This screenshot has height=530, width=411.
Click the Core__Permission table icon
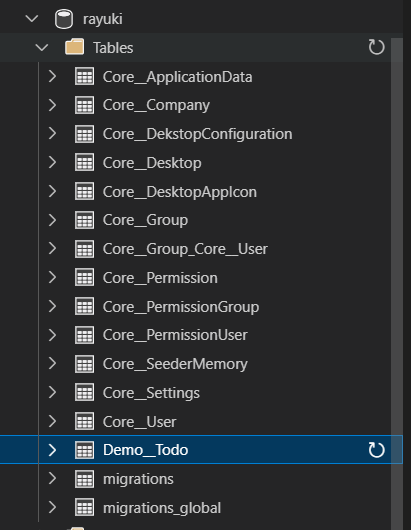84,278
